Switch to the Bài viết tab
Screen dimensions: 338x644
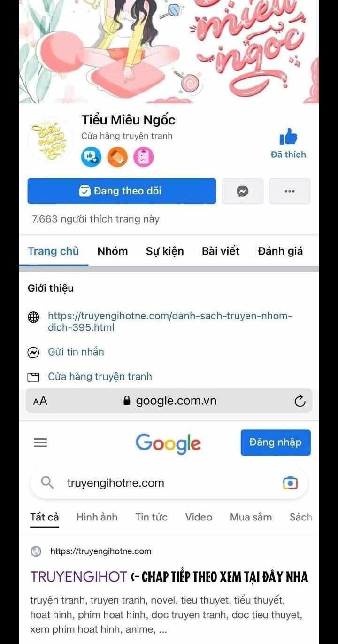(221, 251)
